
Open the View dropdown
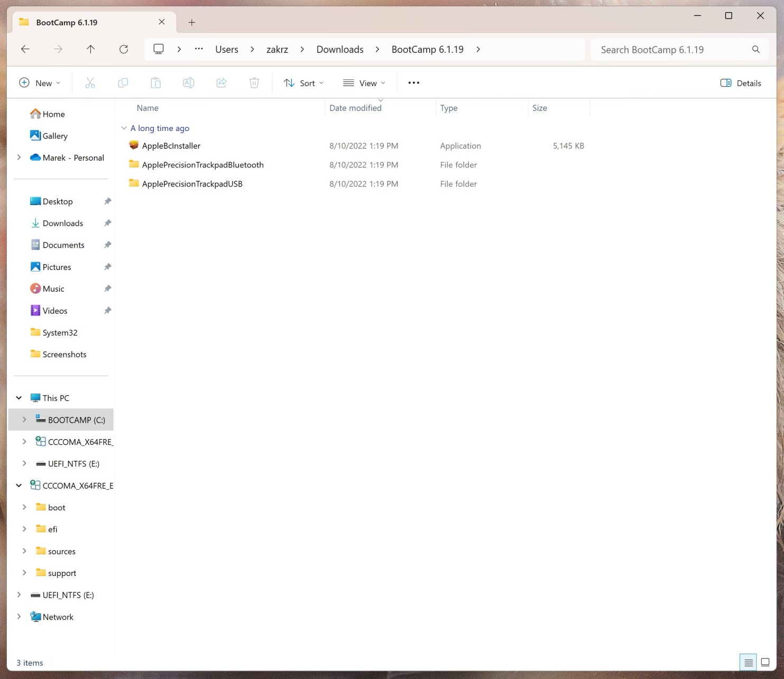click(x=364, y=83)
